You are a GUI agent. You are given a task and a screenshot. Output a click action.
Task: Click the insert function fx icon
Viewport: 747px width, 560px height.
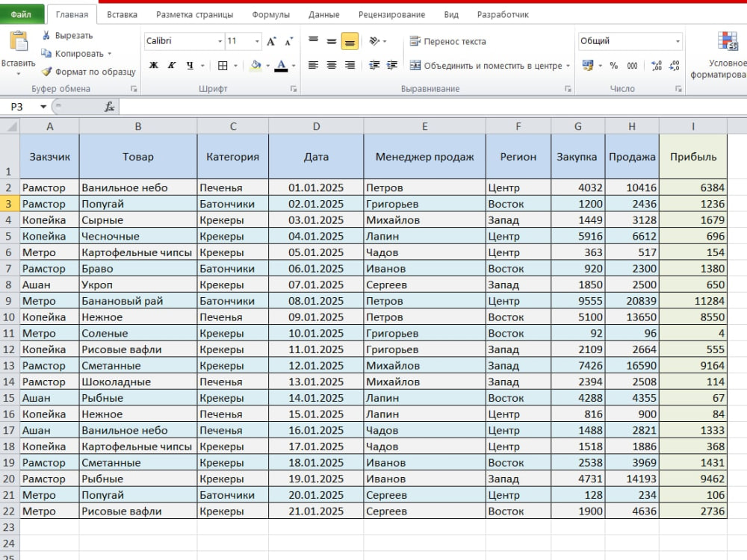pos(110,107)
